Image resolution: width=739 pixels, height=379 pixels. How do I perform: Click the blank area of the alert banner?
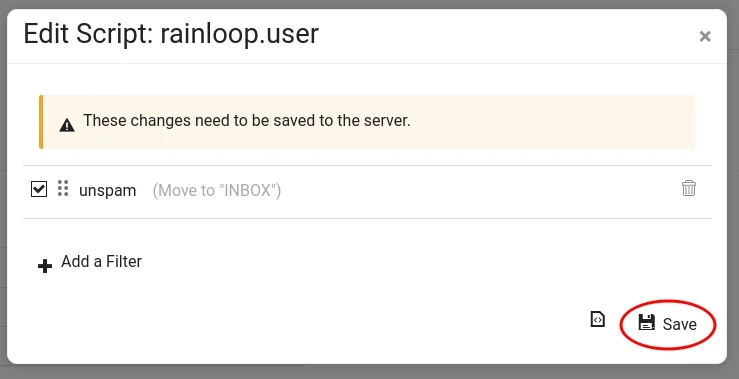(551, 122)
